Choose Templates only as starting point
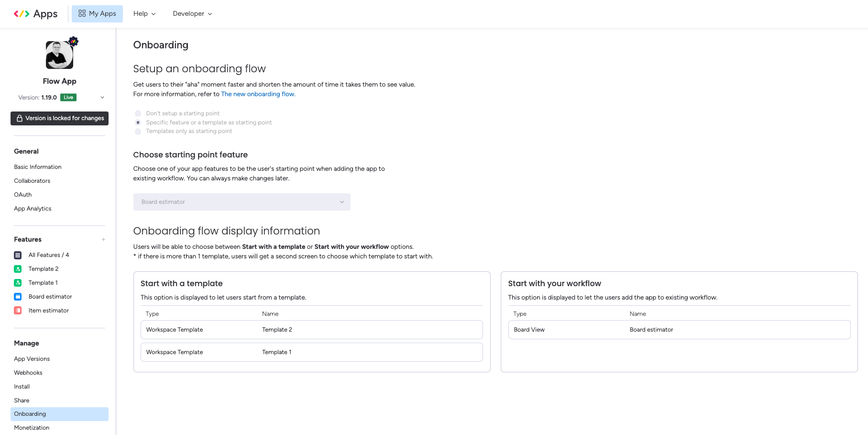868x435 pixels. tap(138, 131)
